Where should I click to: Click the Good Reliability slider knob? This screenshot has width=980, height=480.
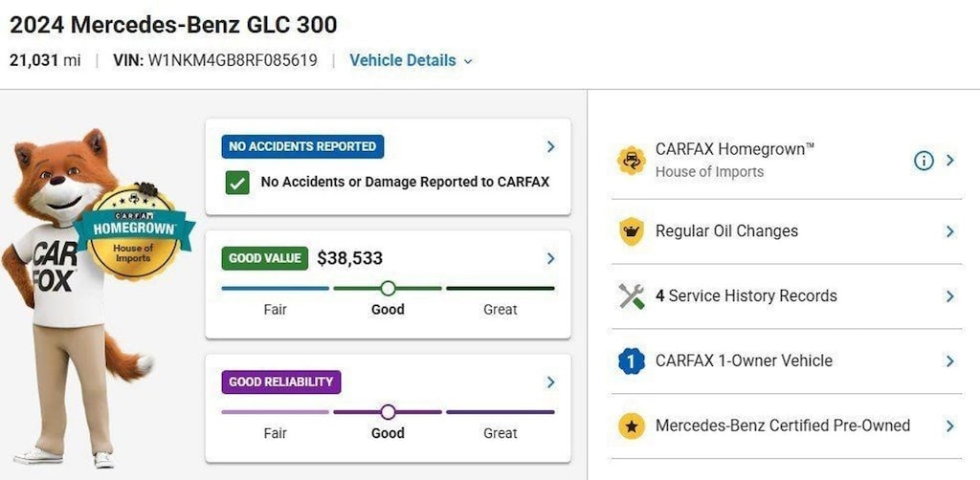[x=389, y=412]
